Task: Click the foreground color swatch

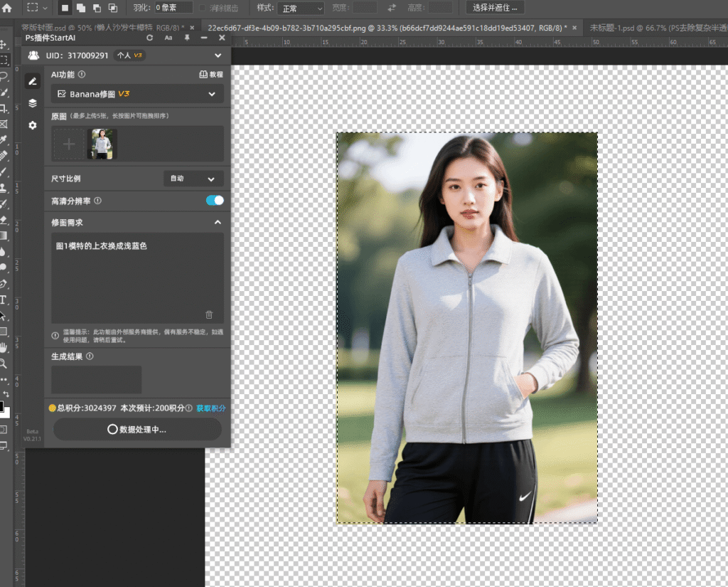Action: click(x=2, y=407)
